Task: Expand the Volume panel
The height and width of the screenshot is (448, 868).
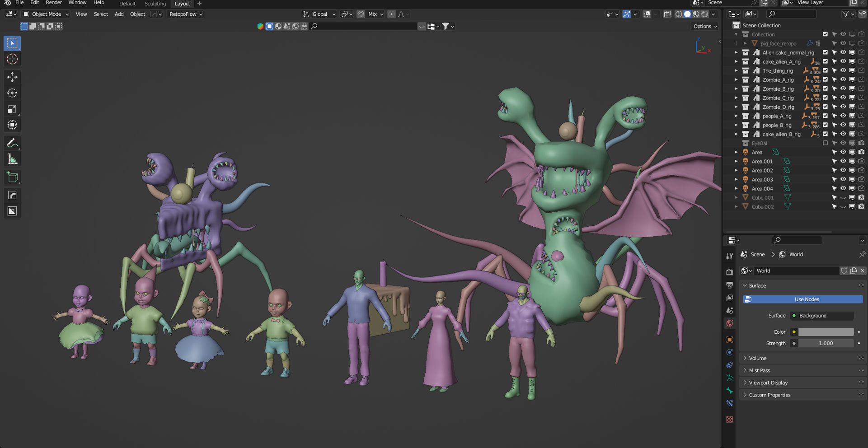Action: coord(757,358)
